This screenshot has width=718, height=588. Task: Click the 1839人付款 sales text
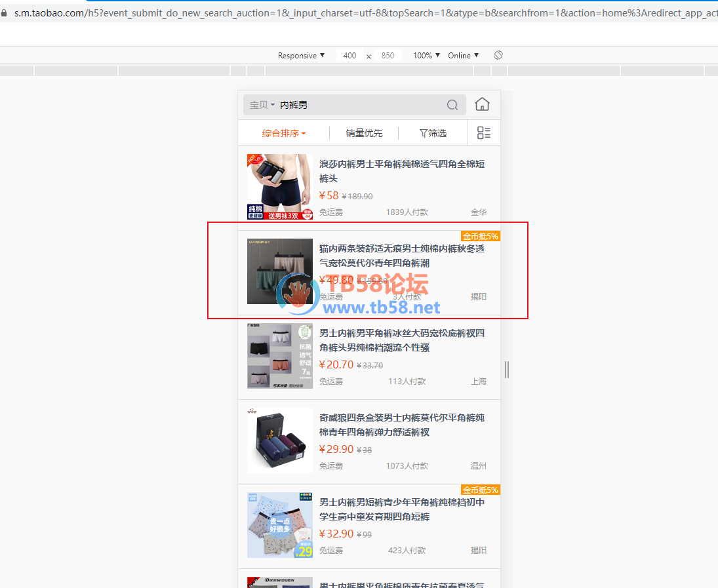[x=407, y=212]
